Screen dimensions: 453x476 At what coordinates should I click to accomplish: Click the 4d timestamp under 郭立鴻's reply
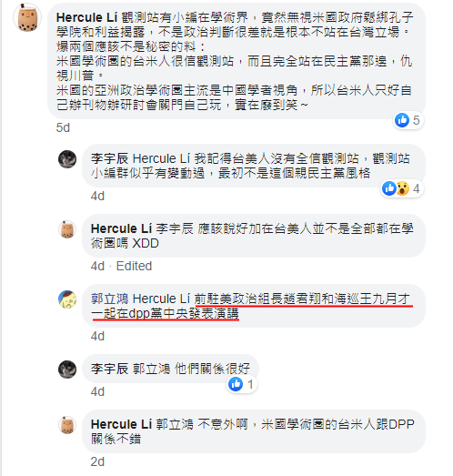[x=97, y=337]
